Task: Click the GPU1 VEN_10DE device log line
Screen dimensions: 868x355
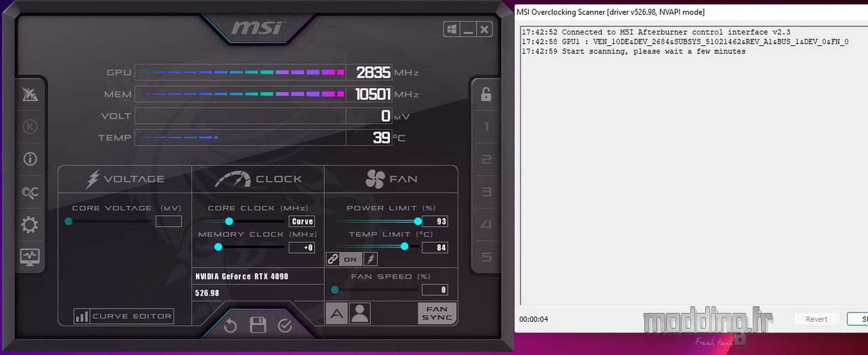Action: (x=685, y=41)
